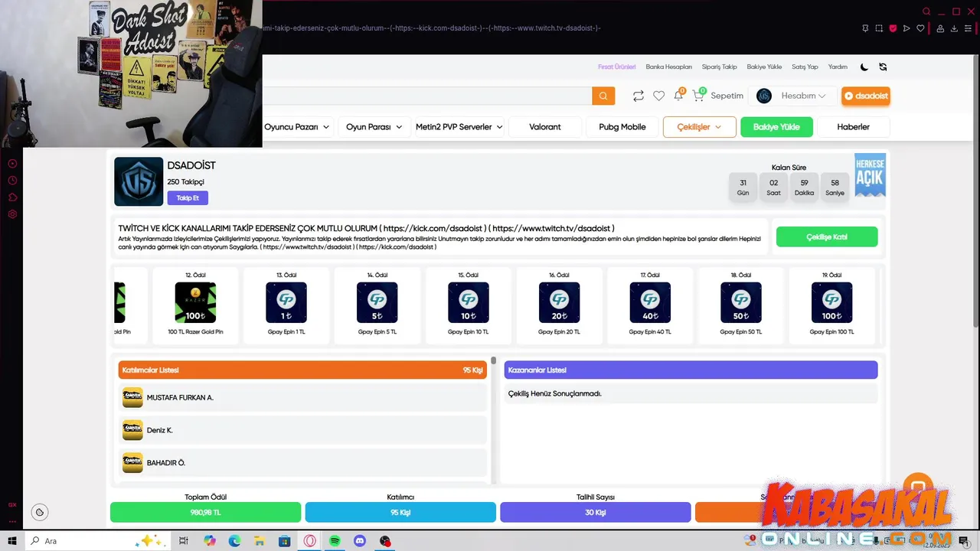Open Microsoft Edge from the taskbar
Viewport: 980px width, 551px height.
click(x=234, y=541)
